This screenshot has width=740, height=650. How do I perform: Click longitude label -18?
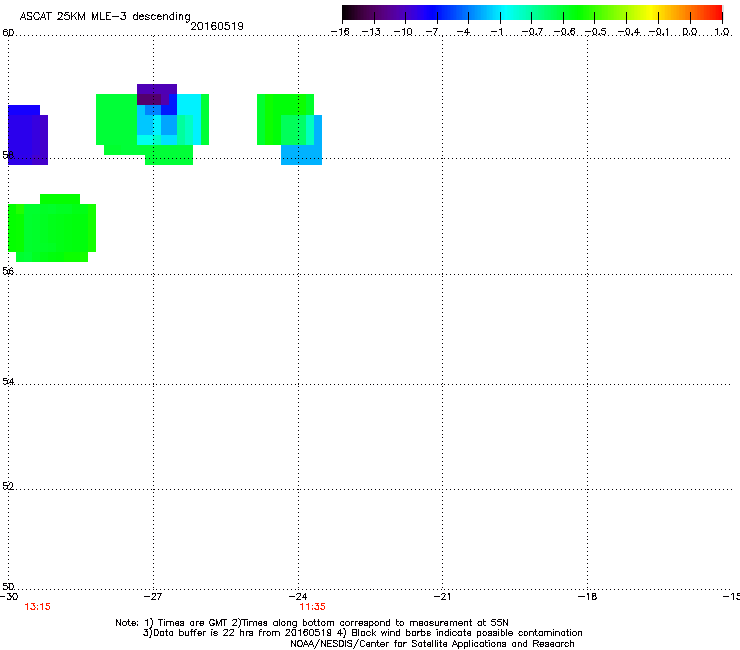click(x=587, y=597)
